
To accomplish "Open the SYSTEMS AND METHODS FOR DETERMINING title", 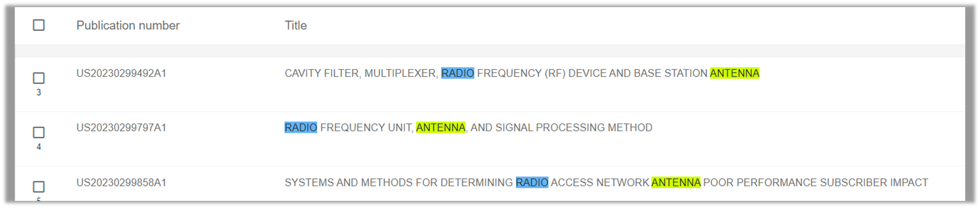I will (x=398, y=182).
